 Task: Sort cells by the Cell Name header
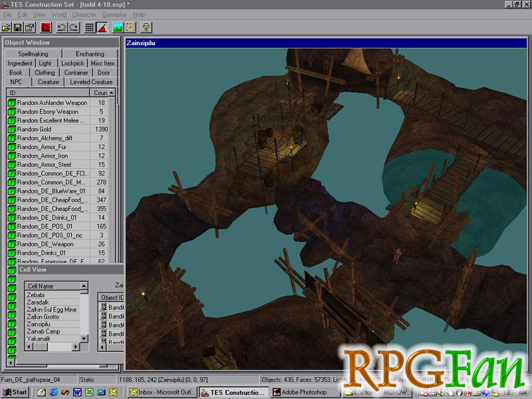click(x=53, y=286)
